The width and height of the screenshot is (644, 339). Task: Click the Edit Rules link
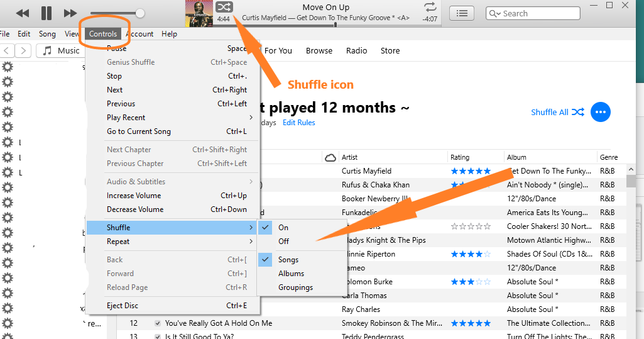pyautogui.click(x=299, y=123)
